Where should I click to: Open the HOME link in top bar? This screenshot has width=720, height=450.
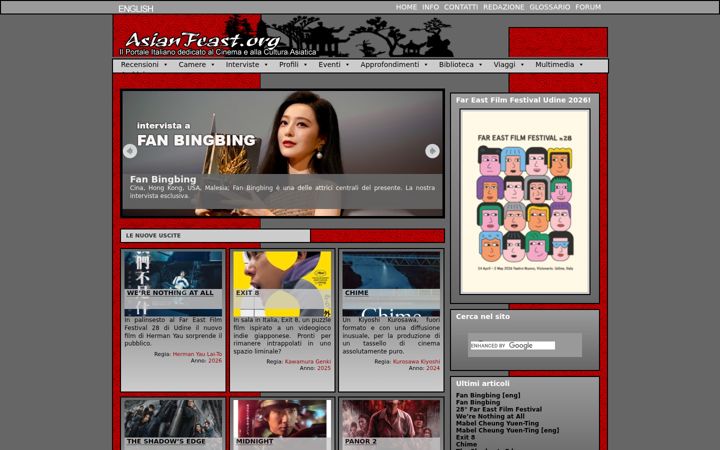[x=406, y=7]
